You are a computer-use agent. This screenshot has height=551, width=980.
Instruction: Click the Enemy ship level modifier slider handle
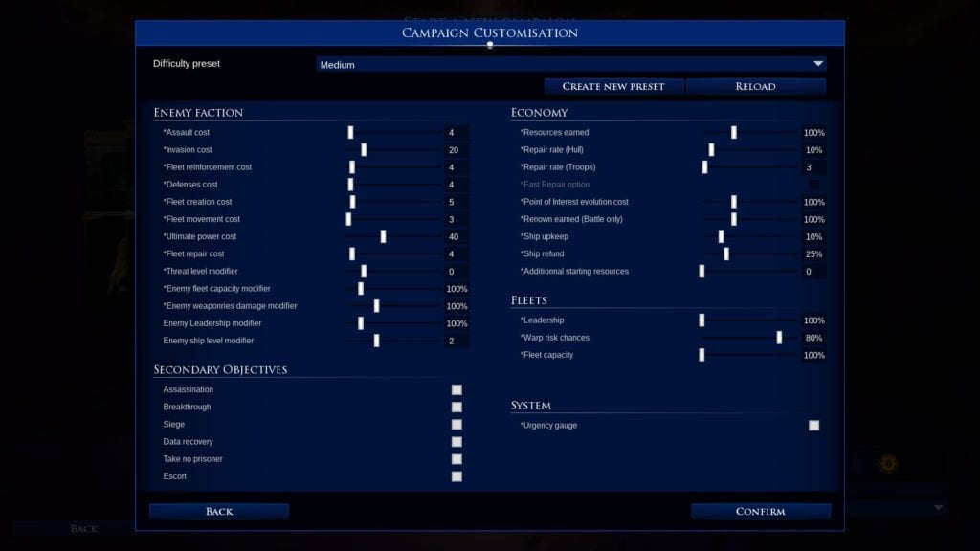pos(376,341)
